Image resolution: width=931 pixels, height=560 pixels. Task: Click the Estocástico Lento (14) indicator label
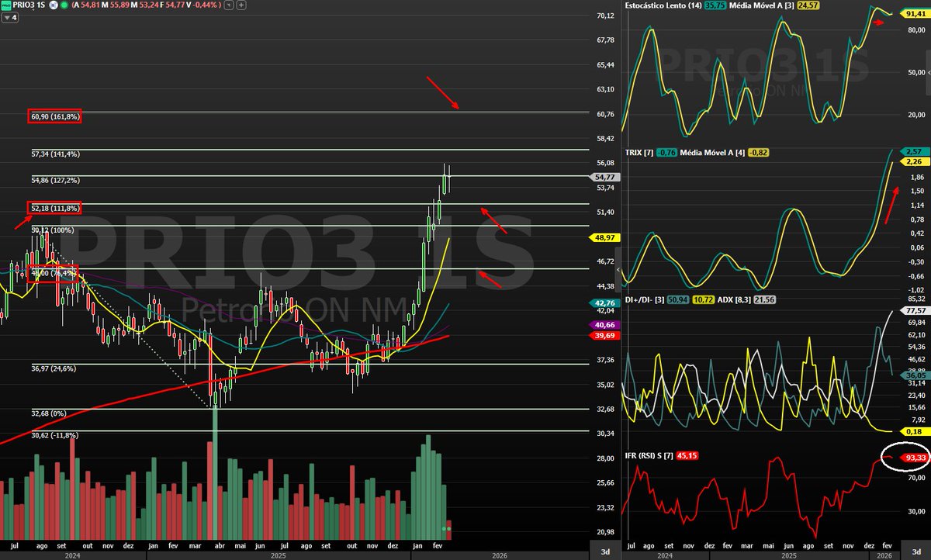663,5
